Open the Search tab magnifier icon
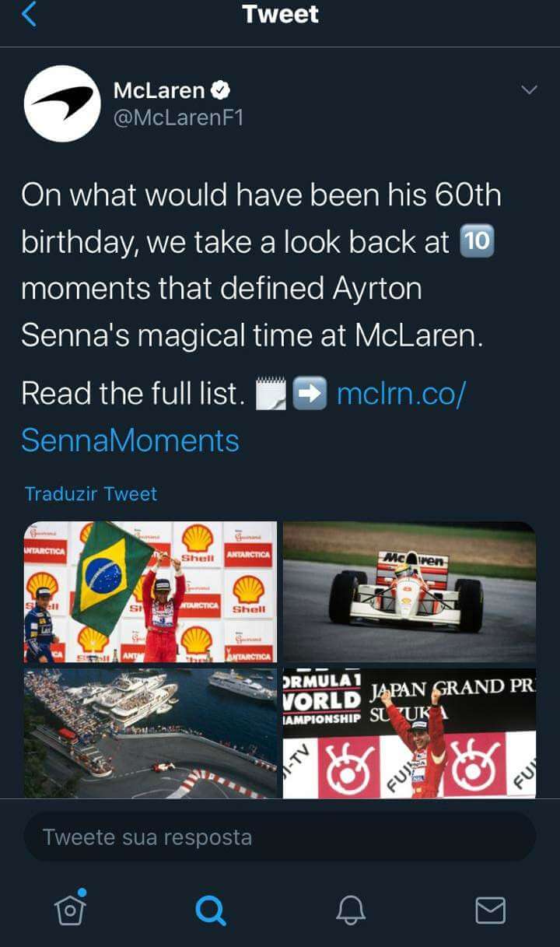 (210, 908)
